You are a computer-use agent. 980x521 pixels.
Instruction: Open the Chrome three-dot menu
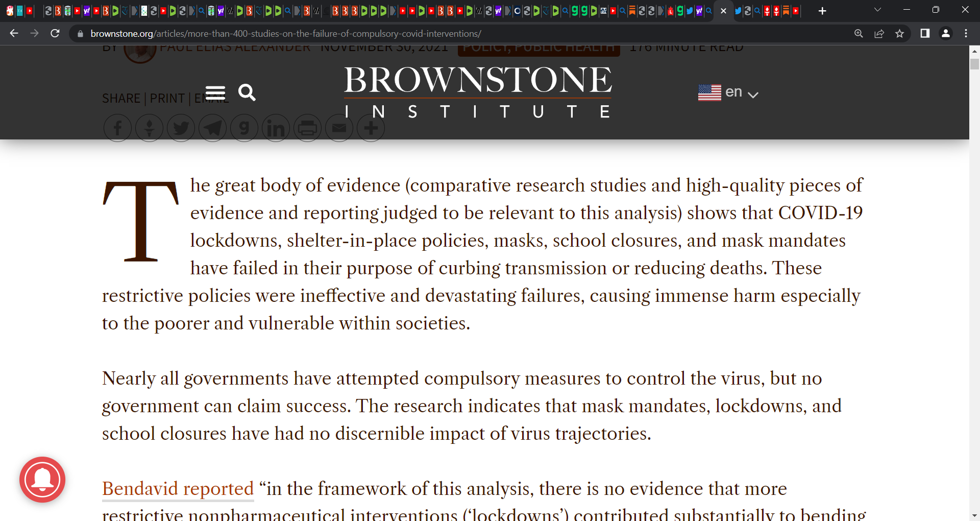coord(966,33)
